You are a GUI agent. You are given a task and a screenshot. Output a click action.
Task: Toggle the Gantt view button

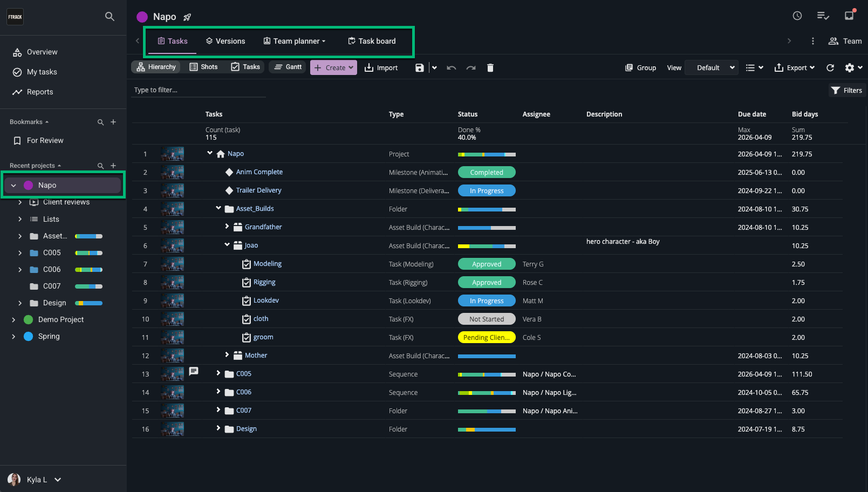(x=288, y=67)
